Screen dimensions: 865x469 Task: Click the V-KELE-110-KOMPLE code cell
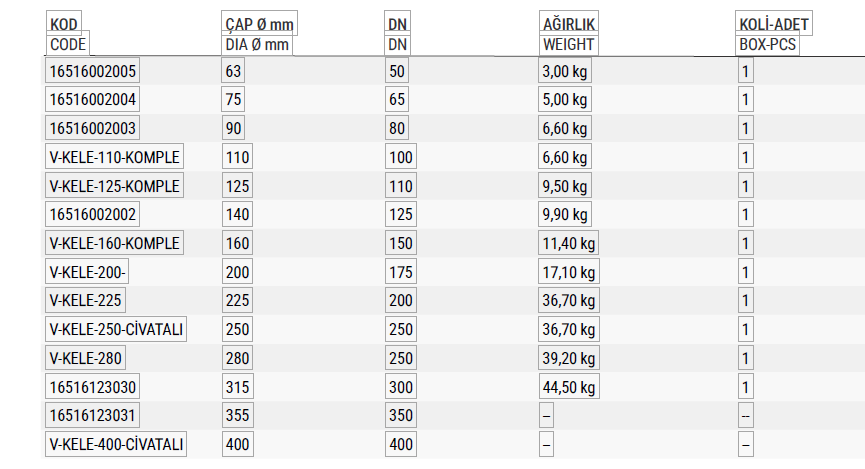click(x=114, y=157)
